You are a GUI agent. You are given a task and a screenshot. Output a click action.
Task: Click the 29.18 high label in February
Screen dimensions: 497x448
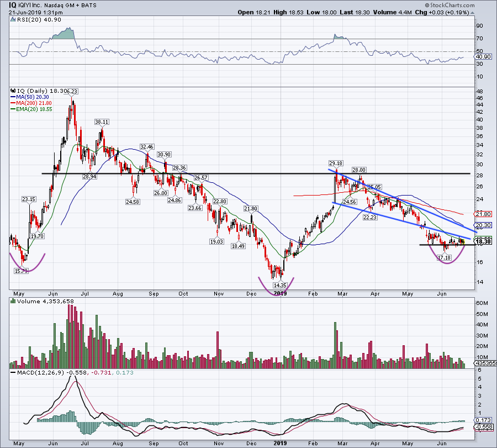coord(336,164)
